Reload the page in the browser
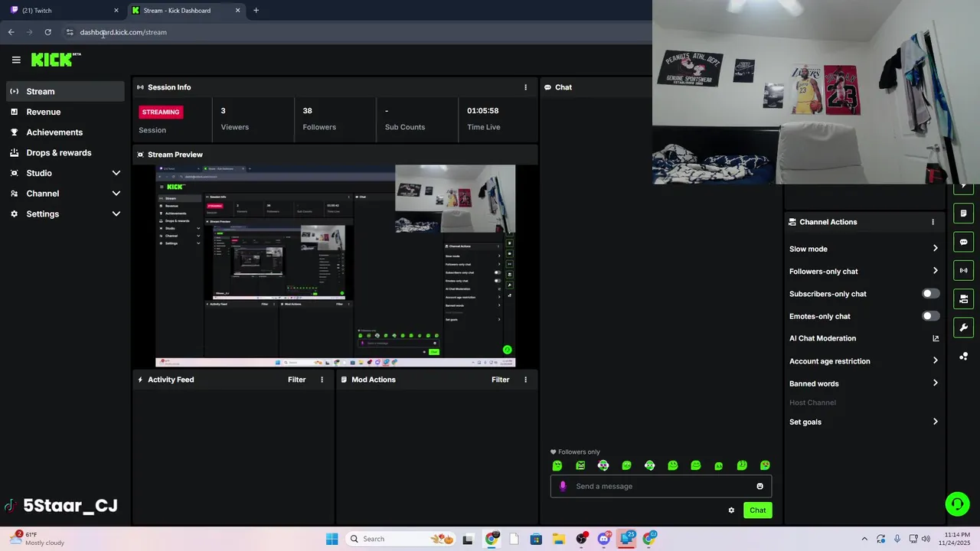The height and width of the screenshot is (551, 980). [47, 32]
